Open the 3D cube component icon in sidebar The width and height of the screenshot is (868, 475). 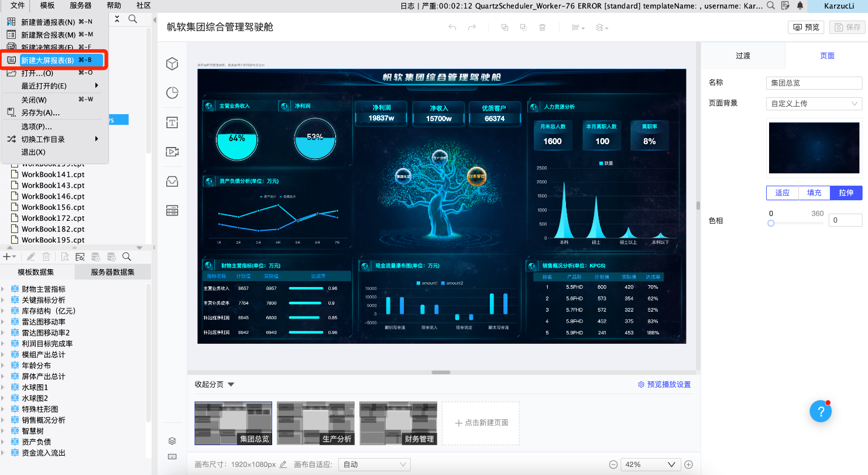pos(172,64)
